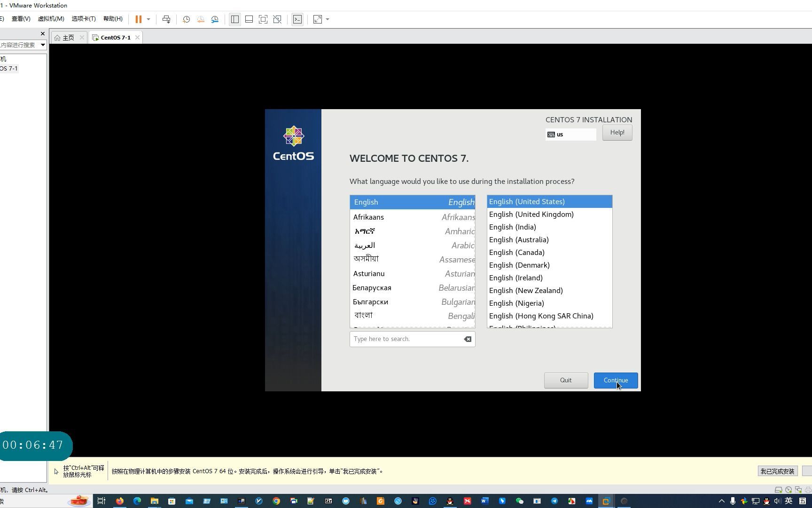This screenshot has width=812, height=508.
Task: Show hidden system tray icons chevron
Action: (722, 501)
